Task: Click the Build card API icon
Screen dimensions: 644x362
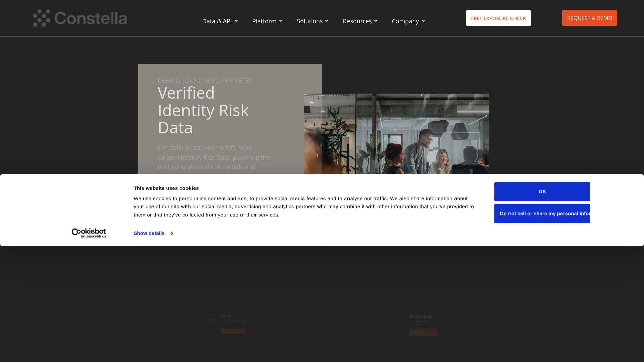Action: 213,320
